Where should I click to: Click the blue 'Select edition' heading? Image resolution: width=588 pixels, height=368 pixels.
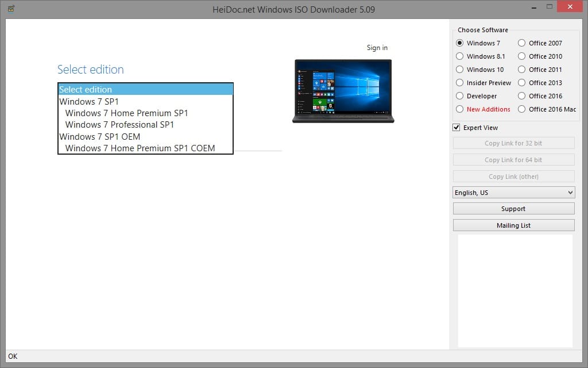click(x=90, y=70)
